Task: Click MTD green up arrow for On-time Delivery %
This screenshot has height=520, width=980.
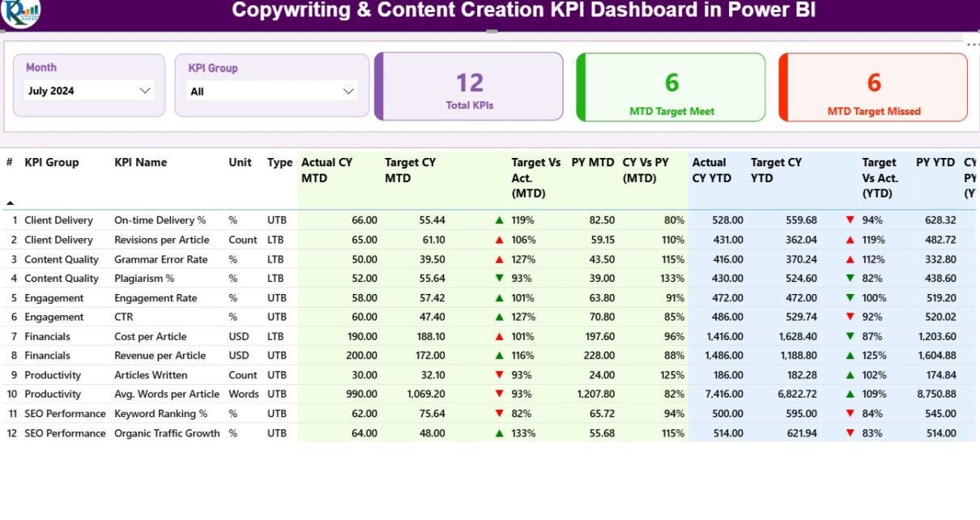Action: tap(500, 220)
